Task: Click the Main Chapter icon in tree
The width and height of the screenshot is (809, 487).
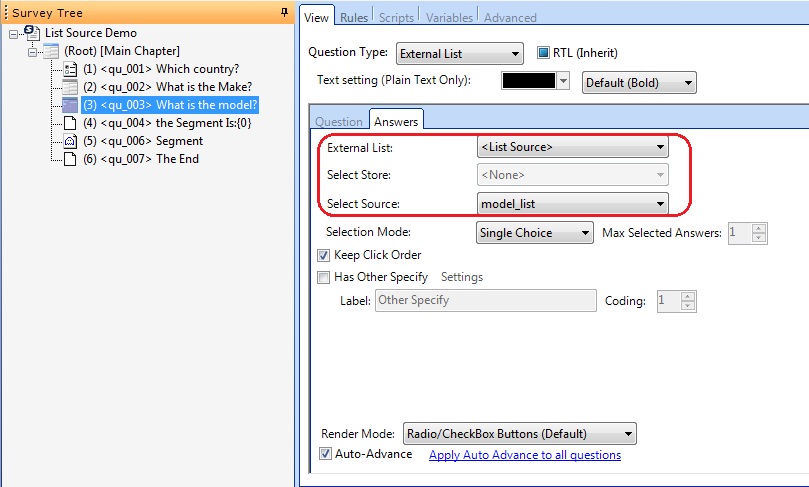Action: [x=51, y=51]
